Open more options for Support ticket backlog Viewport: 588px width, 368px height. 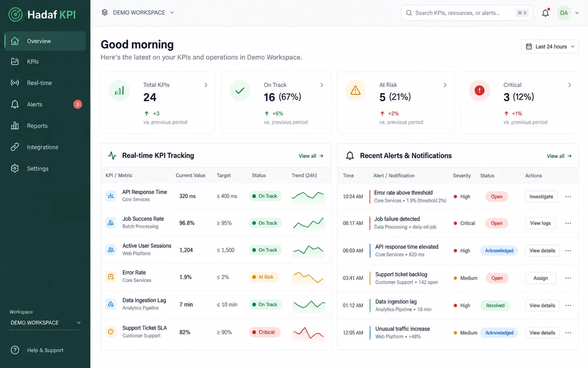(x=568, y=278)
